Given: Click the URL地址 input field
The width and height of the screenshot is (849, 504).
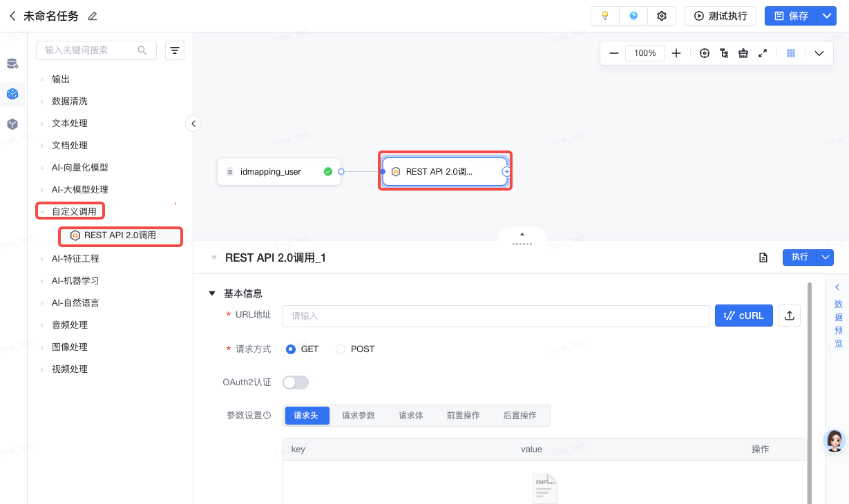Looking at the screenshot, I should (495, 316).
